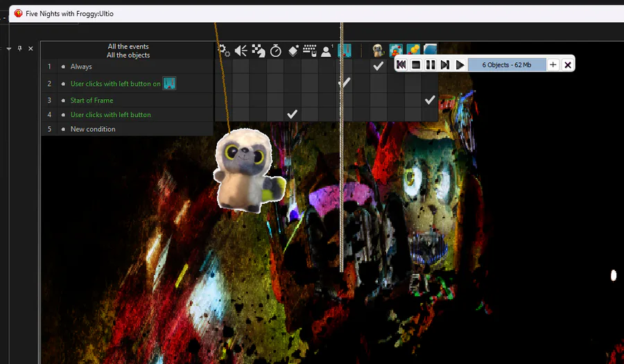Select the blue object column header icon
Viewport: 624px width, 364px height.
point(430,50)
